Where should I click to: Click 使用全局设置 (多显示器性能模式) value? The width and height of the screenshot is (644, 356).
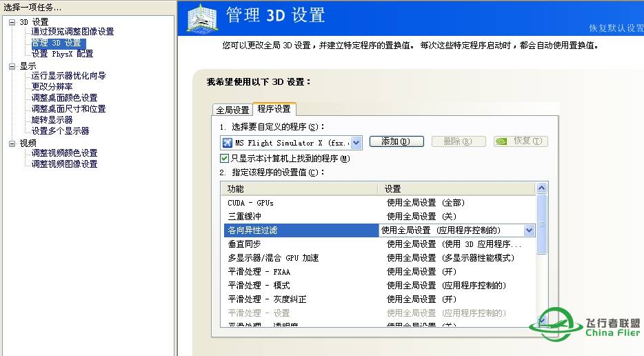[450, 258]
